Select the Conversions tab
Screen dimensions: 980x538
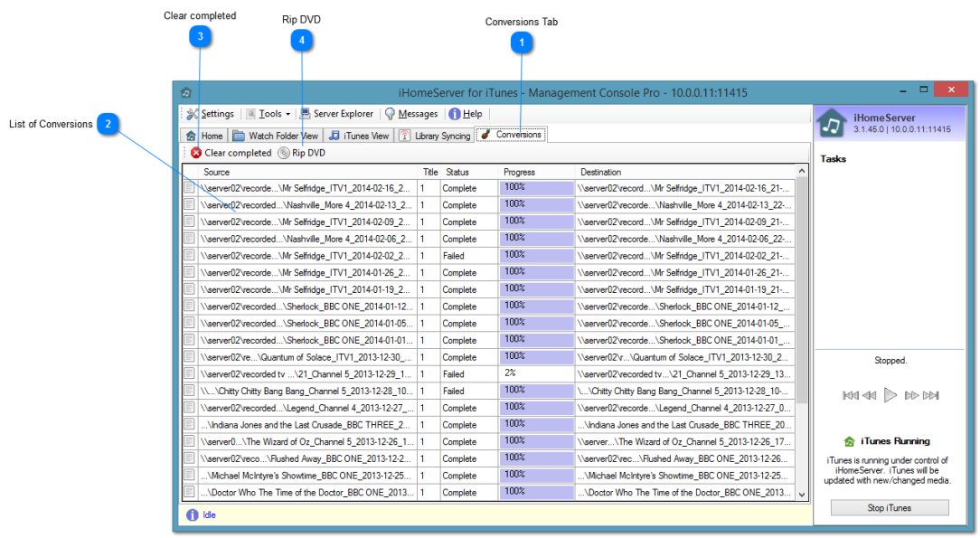pyautogui.click(x=512, y=135)
